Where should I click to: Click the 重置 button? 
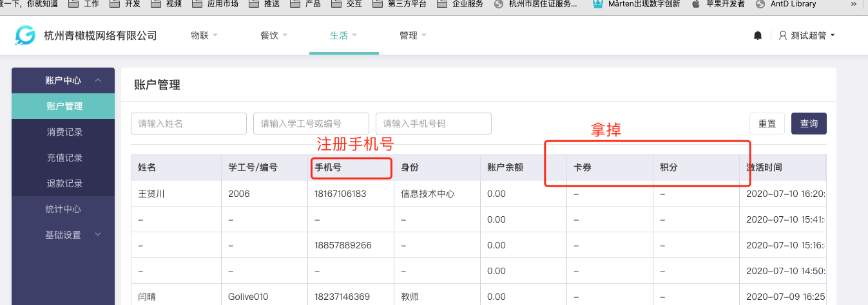(767, 124)
